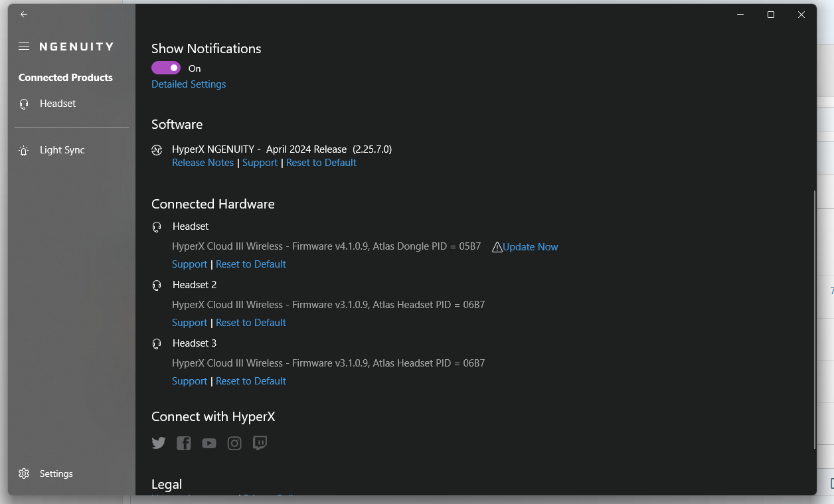Viewport: 834px width, 504px height.
Task: Click the headset icon next to Headset 2
Action: pyautogui.click(x=157, y=285)
